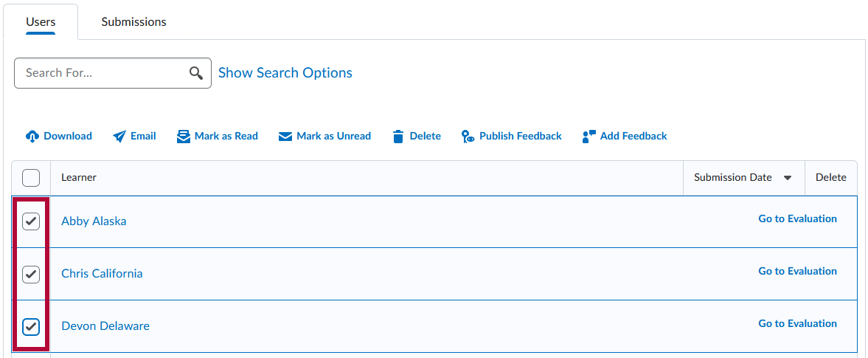The width and height of the screenshot is (868, 358).
Task: Click the Submission Date sort arrow
Action: (x=788, y=178)
